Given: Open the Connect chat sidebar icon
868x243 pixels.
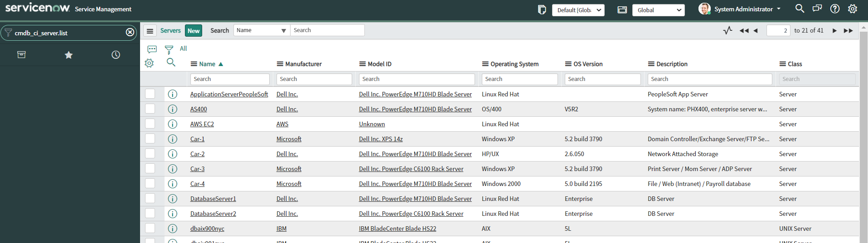Looking at the screenshot, I should 817,9.
